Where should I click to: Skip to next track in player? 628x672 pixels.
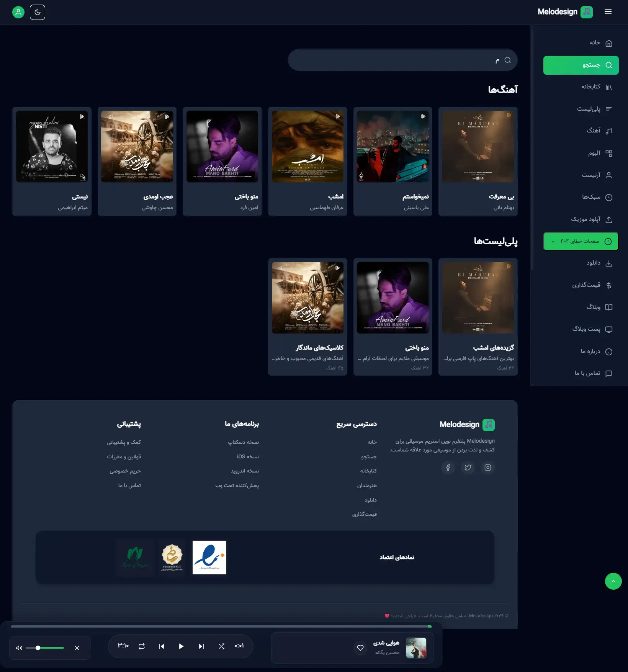pyautogui.click(x=201, y=646)
